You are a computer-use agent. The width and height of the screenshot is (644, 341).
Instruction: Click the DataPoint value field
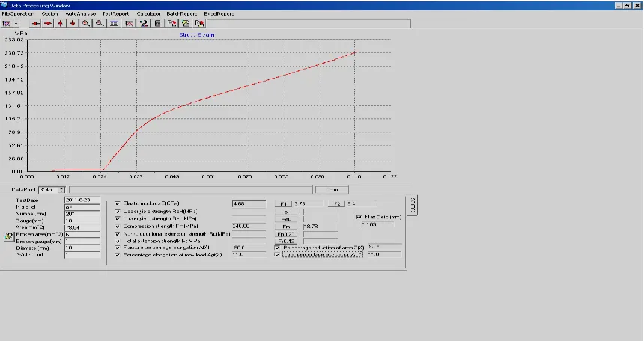(x=49, y=190)
